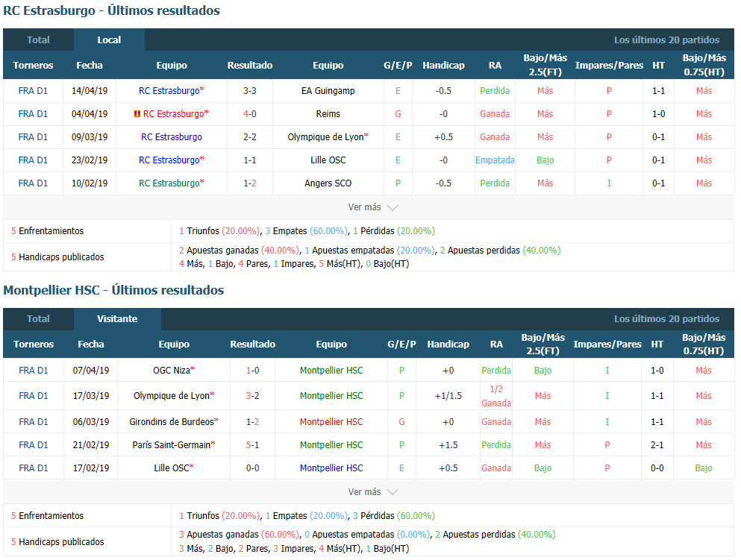Viewport: 741px width, 560px height.
Task: Click EA Guingamp team name
Action: tap(328, 91)
